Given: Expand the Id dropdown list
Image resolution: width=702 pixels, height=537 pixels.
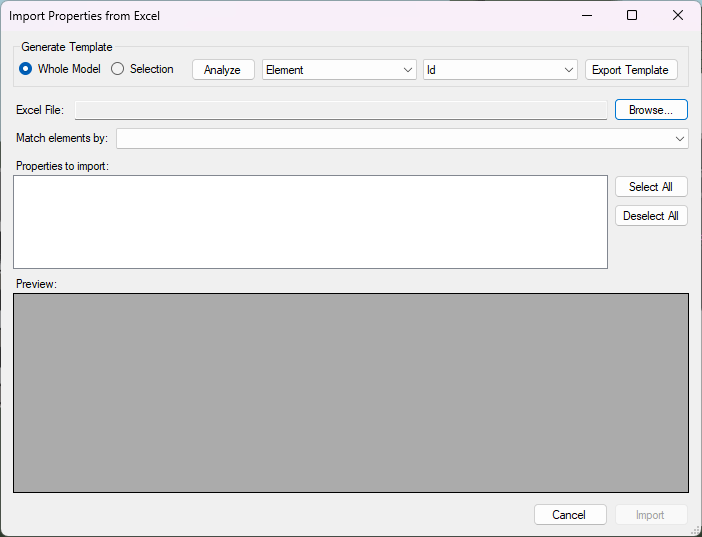Looking at the screenshot, I should pos(501,70).
